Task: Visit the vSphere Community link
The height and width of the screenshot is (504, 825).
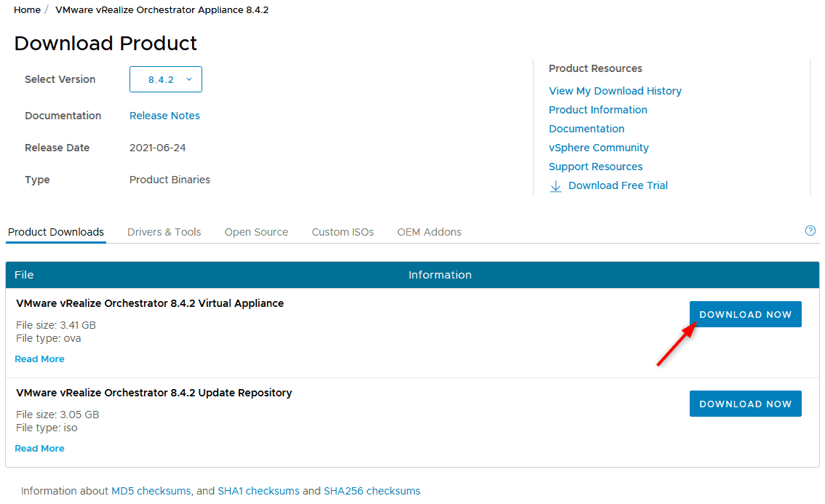Action: point(599,148)
